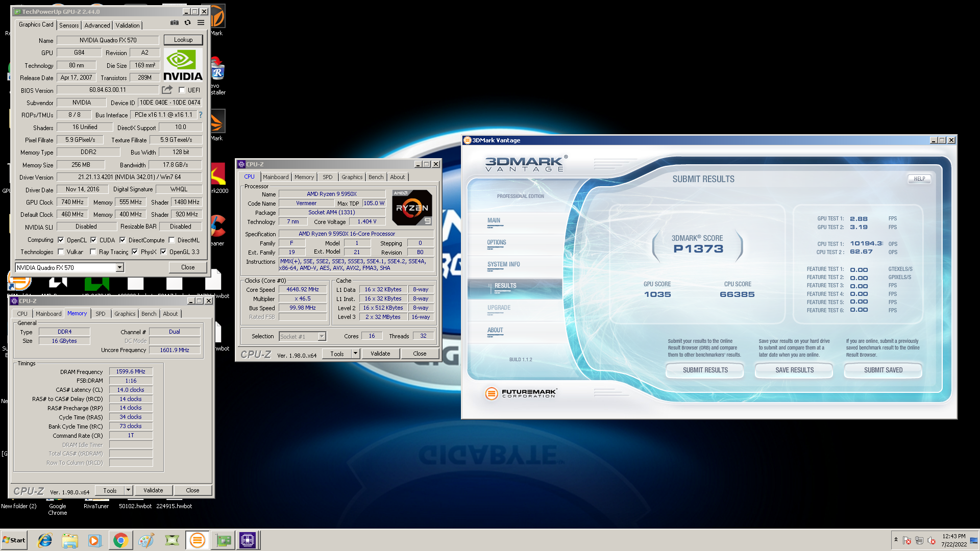This screenshot has height=551, width=980.
Task: Click the SUBMIT SAVED button in 3DMark Vantage
Action: (x=884, y=370)
